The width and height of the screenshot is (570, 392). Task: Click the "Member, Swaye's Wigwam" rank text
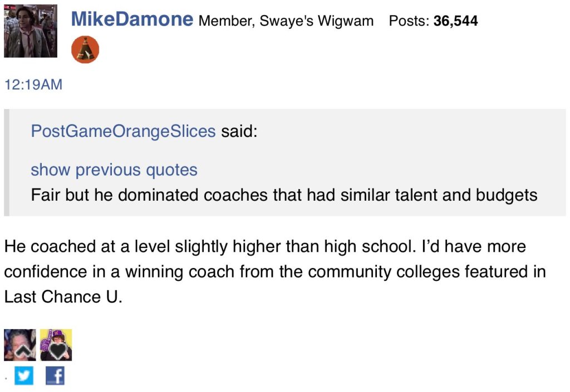pyautogui.click(x=286, y=21)
